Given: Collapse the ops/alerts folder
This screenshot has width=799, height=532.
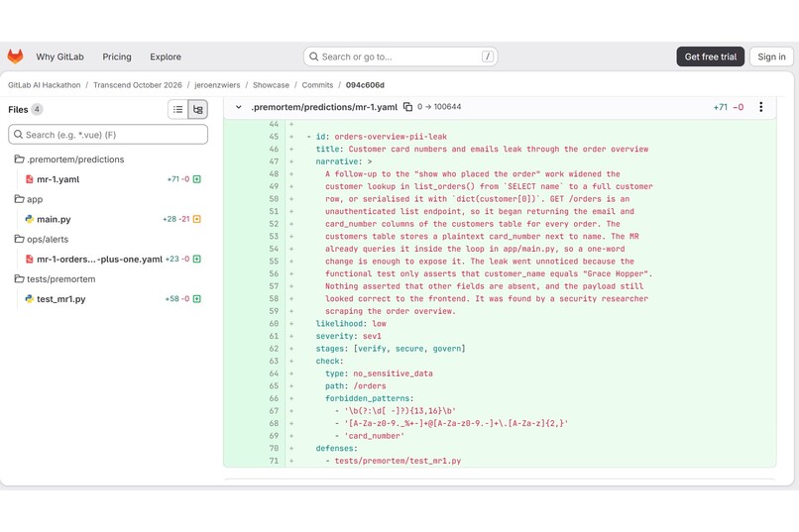Looking at the screenshot, I should click(x=48, y=239).
